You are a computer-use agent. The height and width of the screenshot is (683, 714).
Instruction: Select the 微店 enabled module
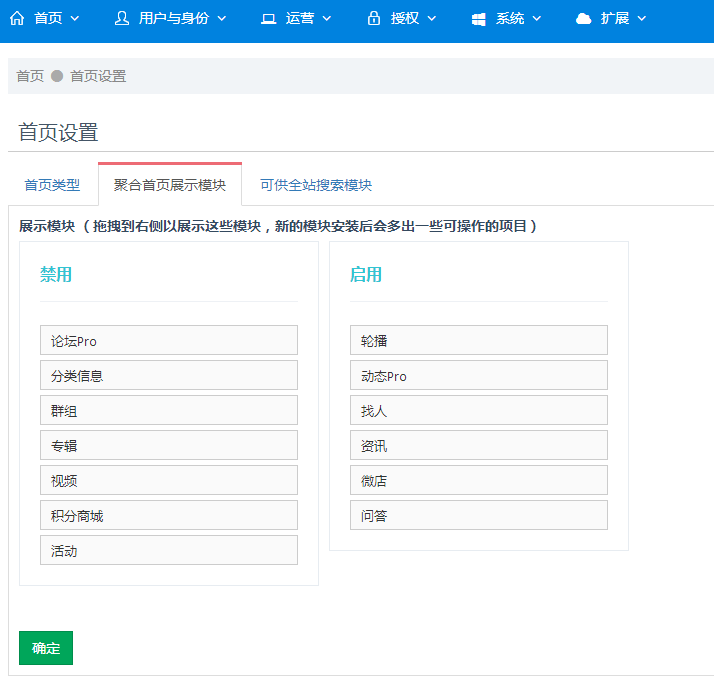tap(479, 480)
